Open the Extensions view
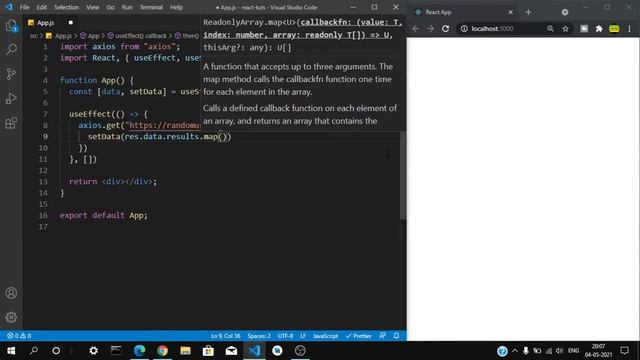The width and height of the screenshot is (640, 360). click(x=11, y=123)
